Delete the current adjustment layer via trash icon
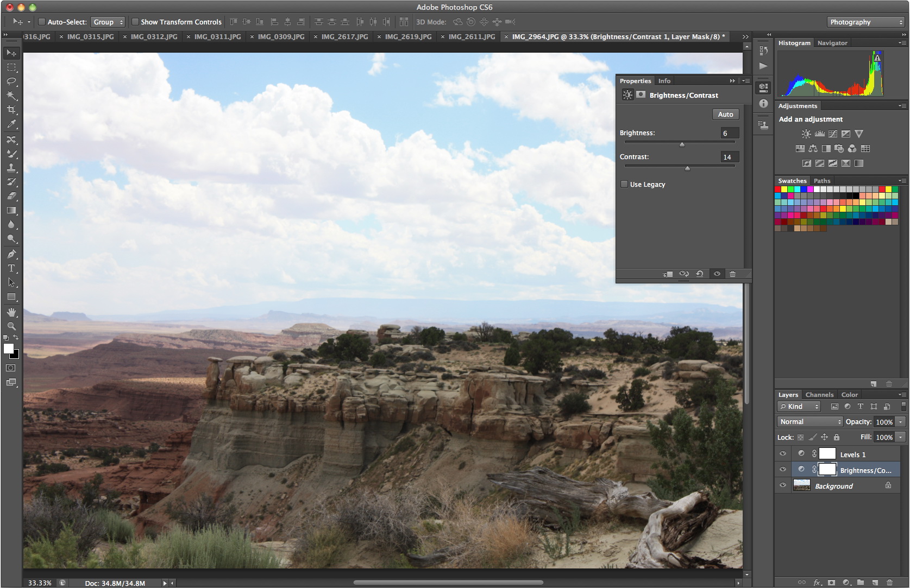The width and height of the screenshot is (910, 588). (x=732, y=274)
